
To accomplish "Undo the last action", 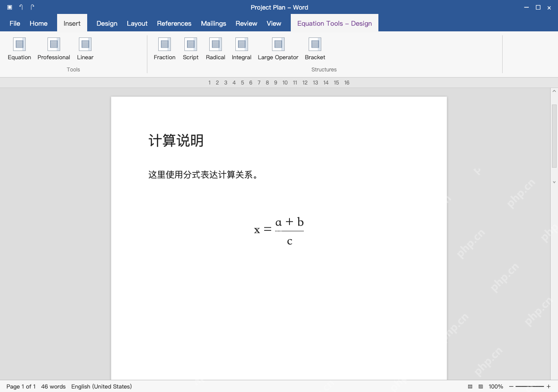I will tap(21, 7).
